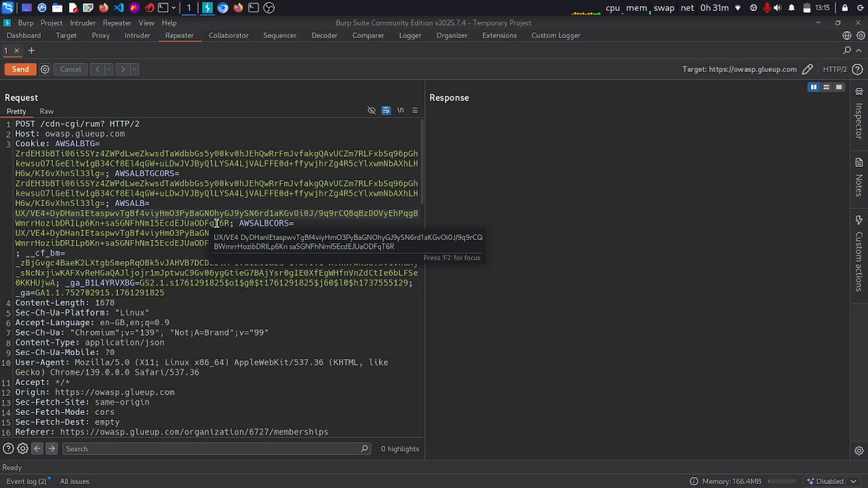Open the terminal launcher in taskbar
Viewport: 868px width, 488px height.
pos(164,8)
